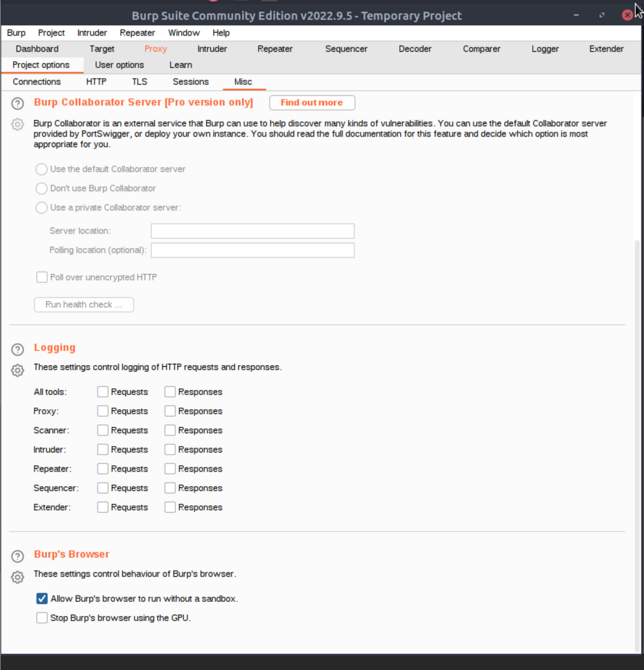Focus the Server location input field

(x=253, y=231)
